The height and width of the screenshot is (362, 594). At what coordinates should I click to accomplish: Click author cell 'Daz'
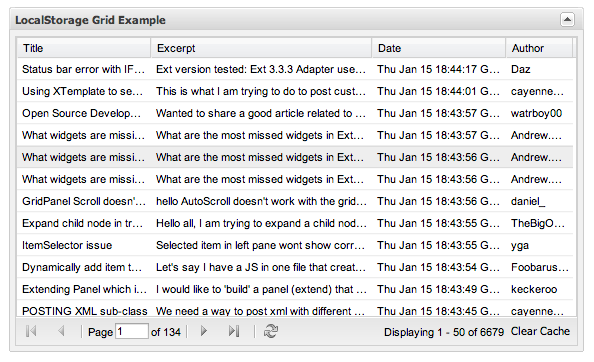[x=521, y=69]
